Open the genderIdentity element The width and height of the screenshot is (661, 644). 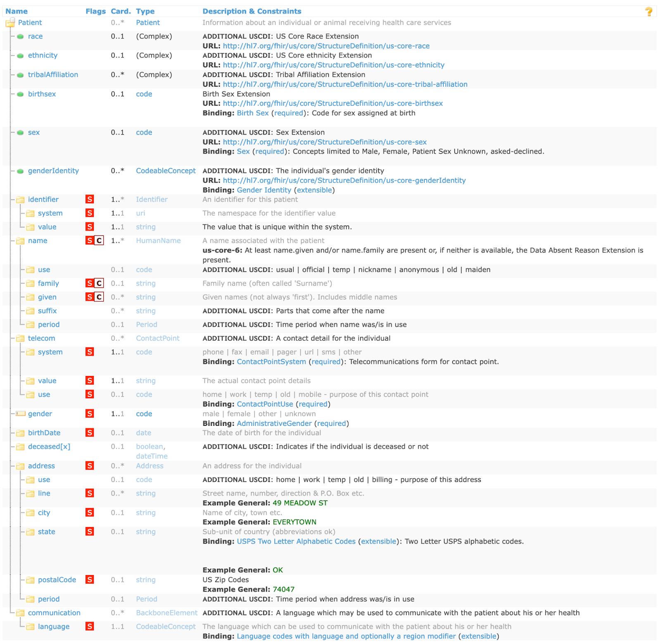click(x=53, y=171)
